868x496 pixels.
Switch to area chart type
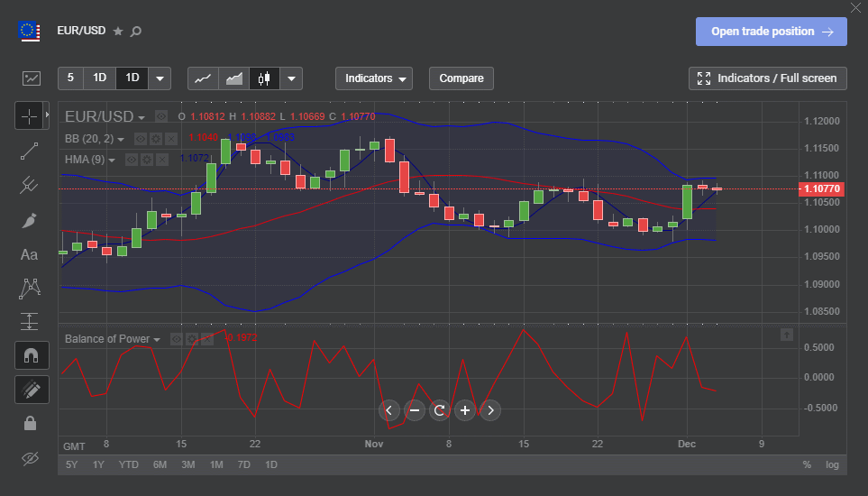(233, 78)
